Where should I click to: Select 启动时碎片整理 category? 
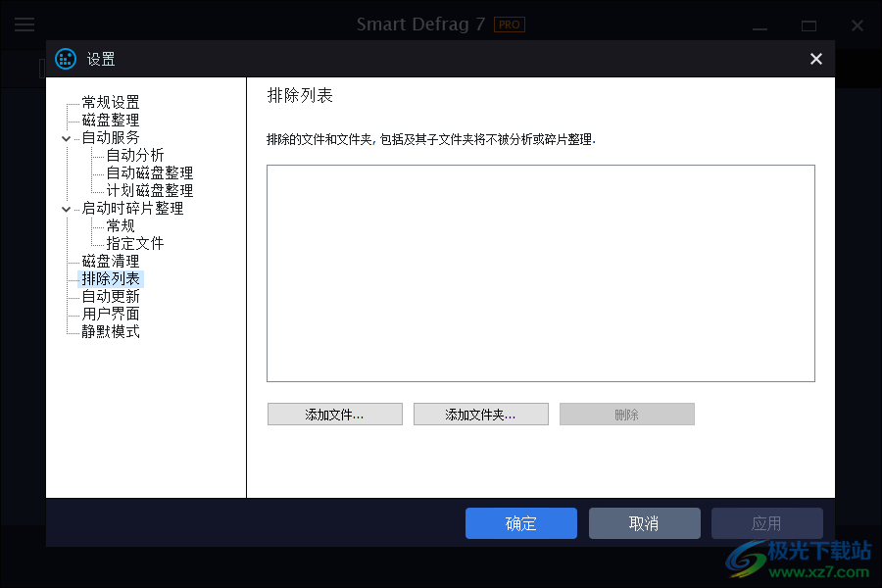point(132,208)
